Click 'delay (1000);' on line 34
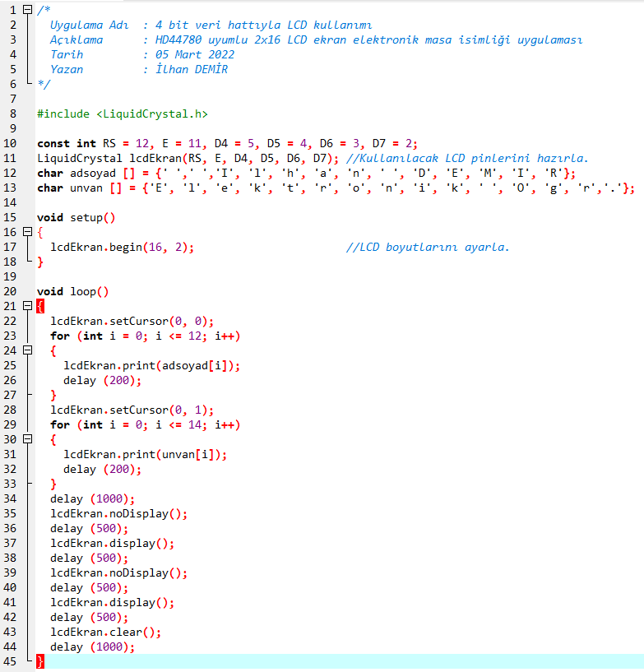This screenshot has height=672, width=644. tap(93, 498)
